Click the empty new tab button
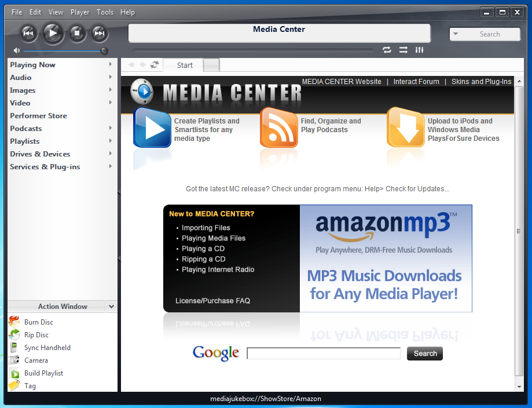The image size is (532, 408). coord(211,65)
